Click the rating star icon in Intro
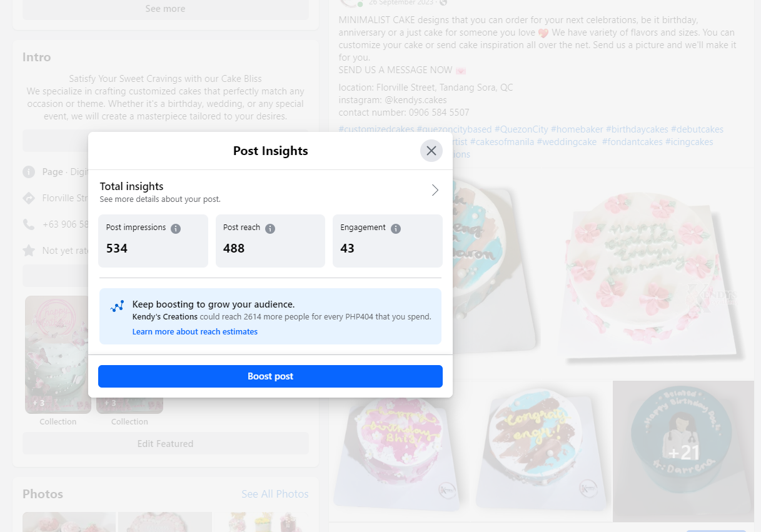Image resolution: width=761 pixels, height=532 pixels. (29, 251)
